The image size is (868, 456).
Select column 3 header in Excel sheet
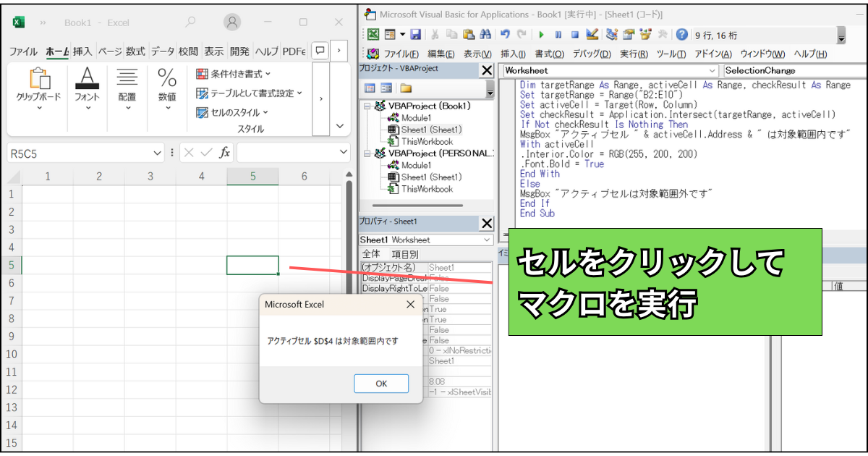click(150, 176)
